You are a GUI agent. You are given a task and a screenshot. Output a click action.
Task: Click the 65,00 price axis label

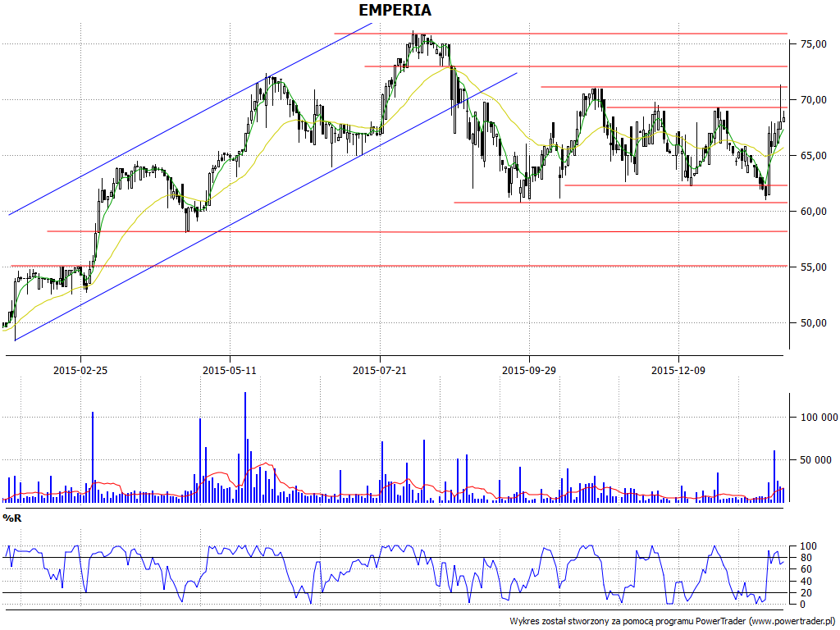pyautogui.click(x=813, y=156)
